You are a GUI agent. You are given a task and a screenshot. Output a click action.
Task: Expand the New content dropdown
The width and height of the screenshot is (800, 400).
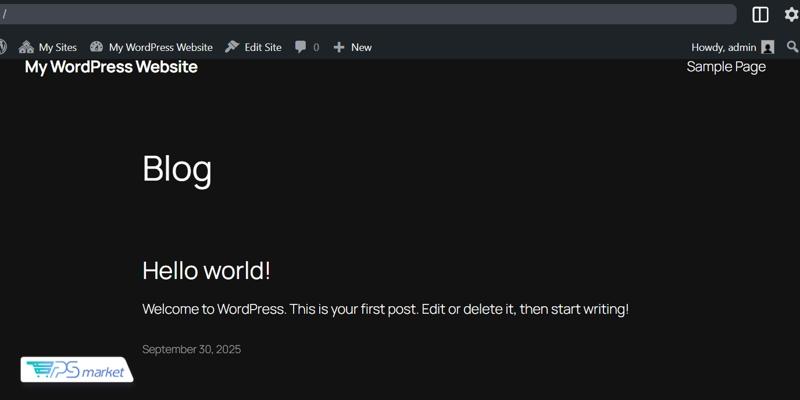tap(361, 47)
